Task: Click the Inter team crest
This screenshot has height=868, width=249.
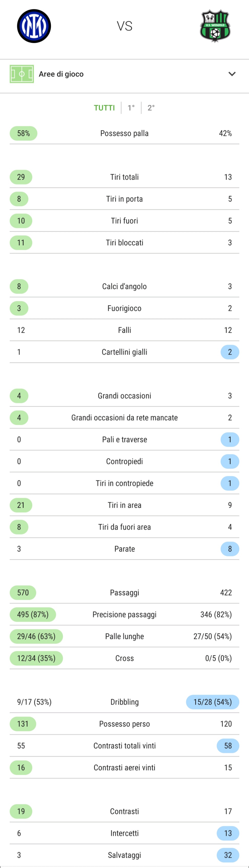Action: click(34, 26)
